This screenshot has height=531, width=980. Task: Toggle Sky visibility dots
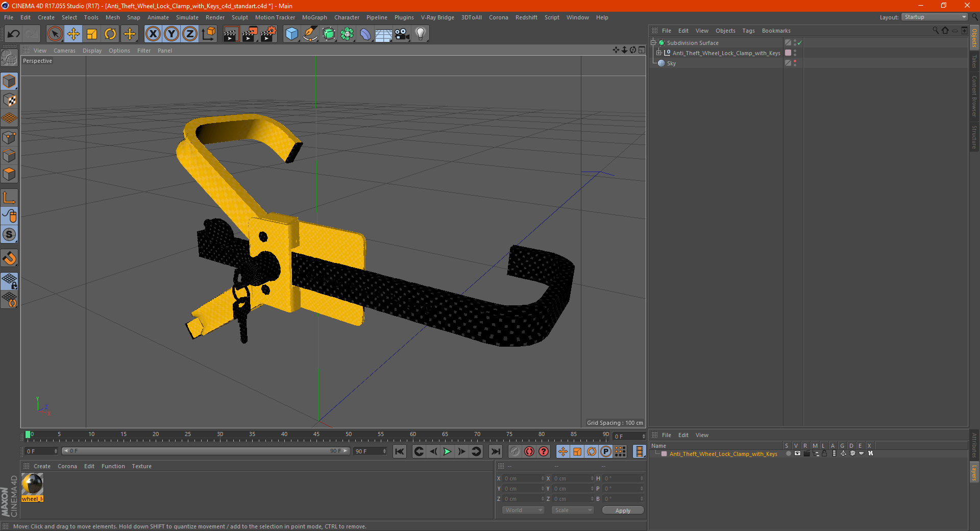tap(795, 63)
